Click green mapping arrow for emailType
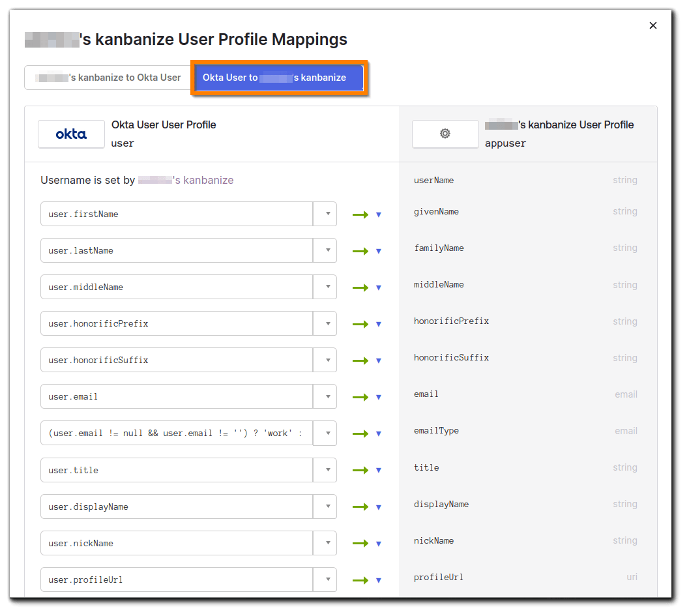Image resolution: width=689 pixels, height=616 pixels. (360, 433)
